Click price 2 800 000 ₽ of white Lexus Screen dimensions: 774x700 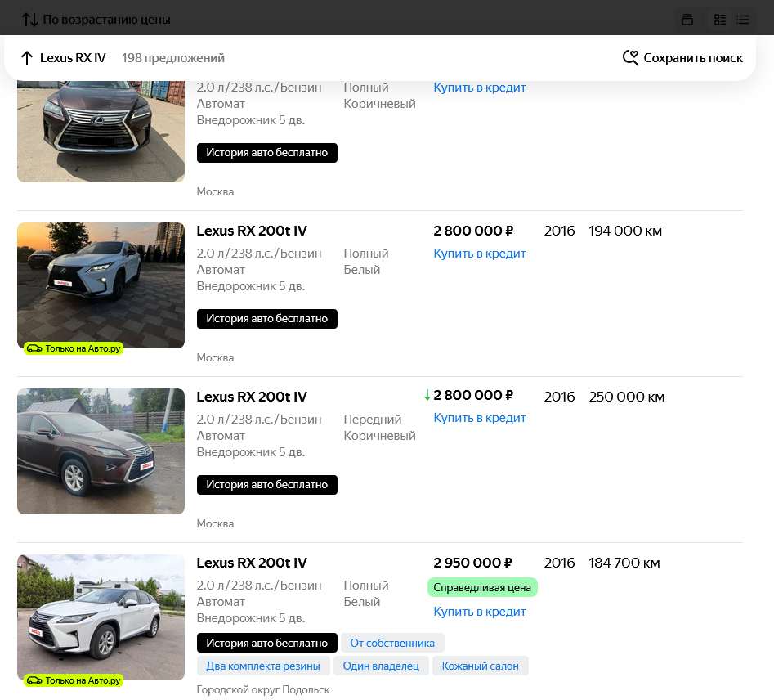click(473, 231)
